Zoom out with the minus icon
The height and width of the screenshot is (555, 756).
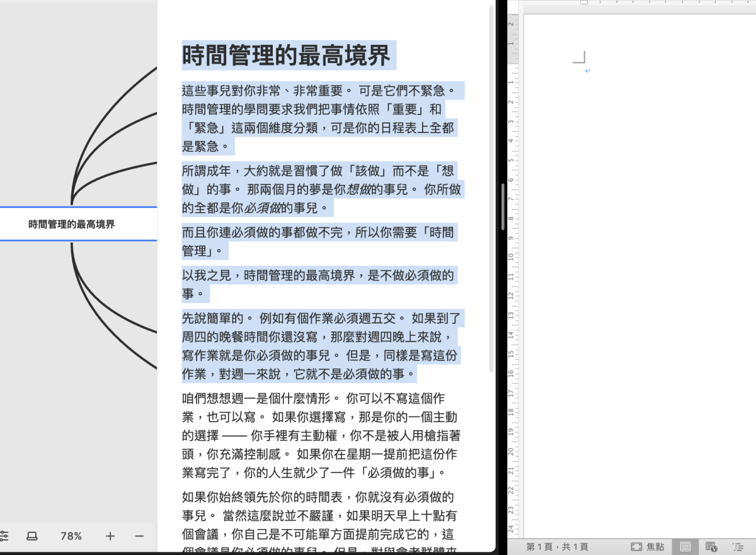139,536
